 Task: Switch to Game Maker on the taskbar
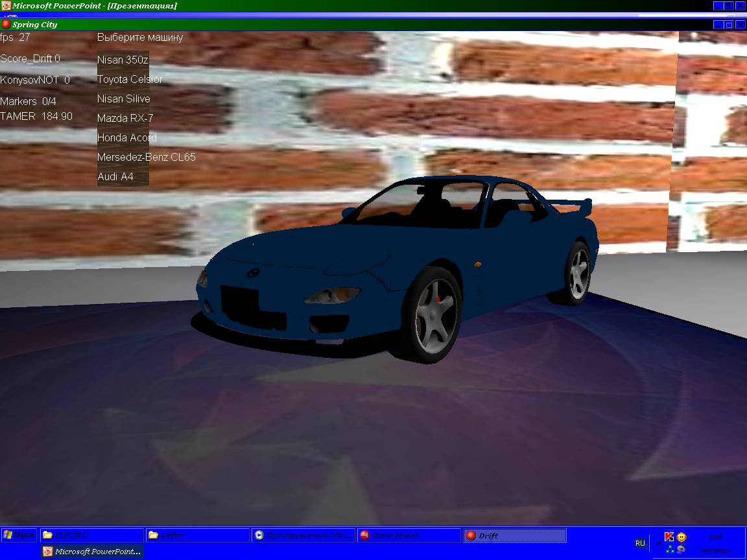(x=409, y=535)
